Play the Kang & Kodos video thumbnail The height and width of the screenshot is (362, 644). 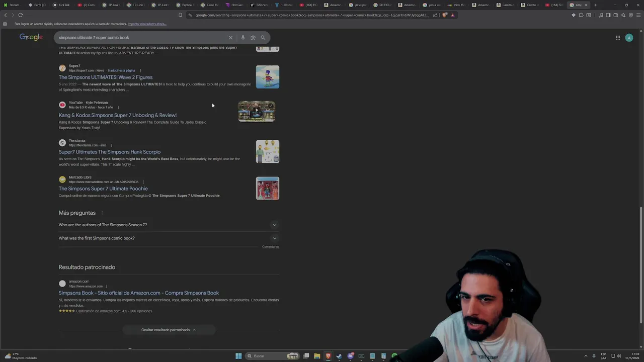[257, 112]
